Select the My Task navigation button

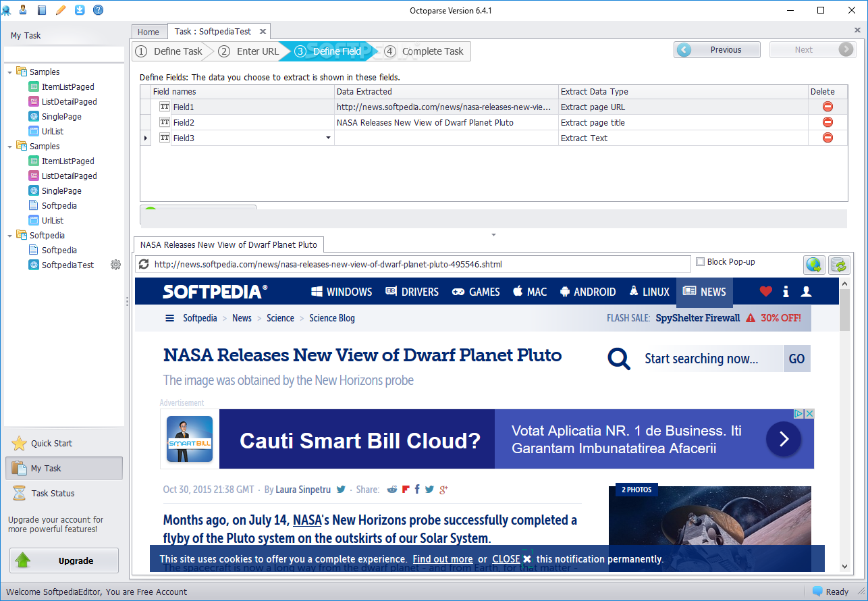tap(64, 468)
